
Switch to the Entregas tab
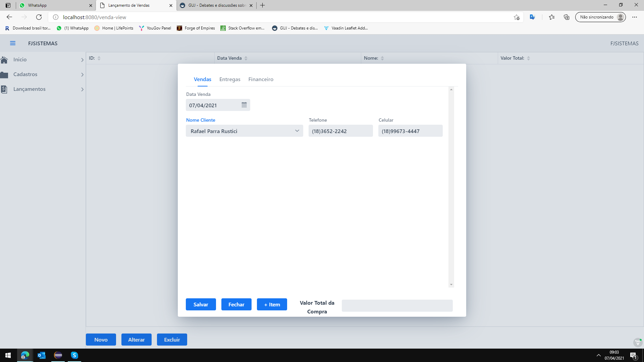pyautogui.click(x=230, y=79)
